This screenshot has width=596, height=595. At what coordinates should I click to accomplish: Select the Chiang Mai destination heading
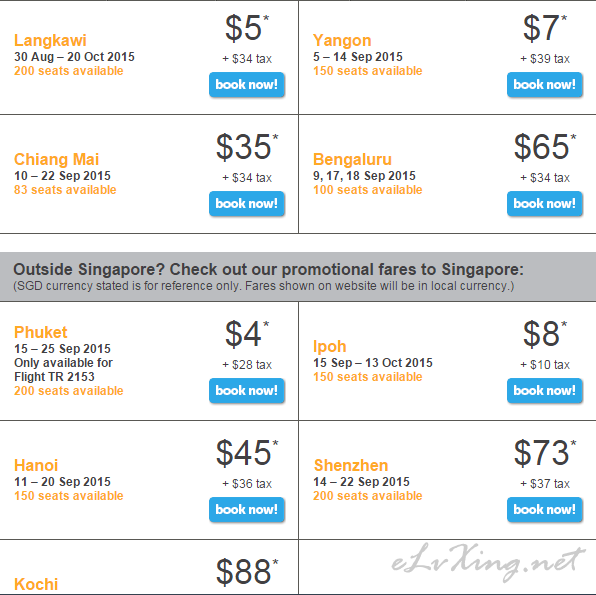(x=56, y=159)
